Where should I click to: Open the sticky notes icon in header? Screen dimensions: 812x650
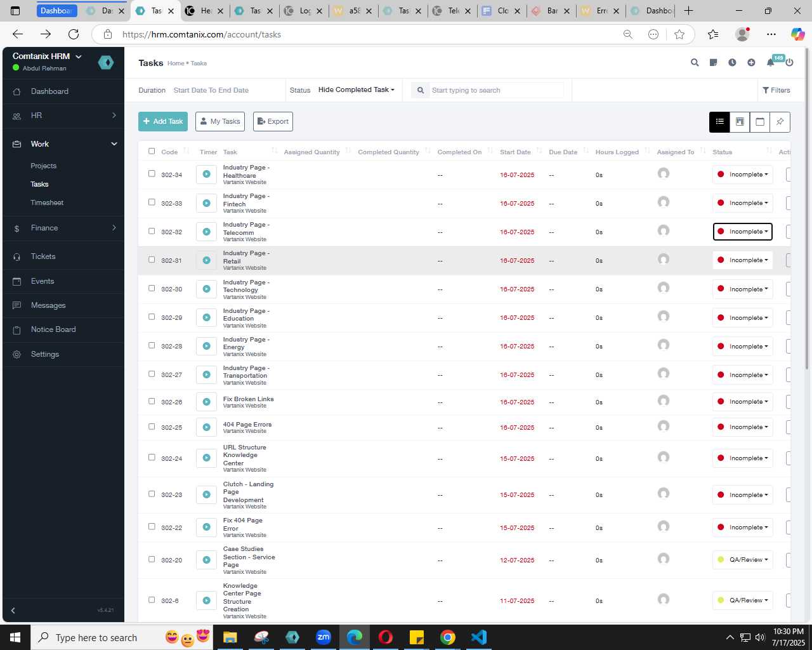(714, 63)
